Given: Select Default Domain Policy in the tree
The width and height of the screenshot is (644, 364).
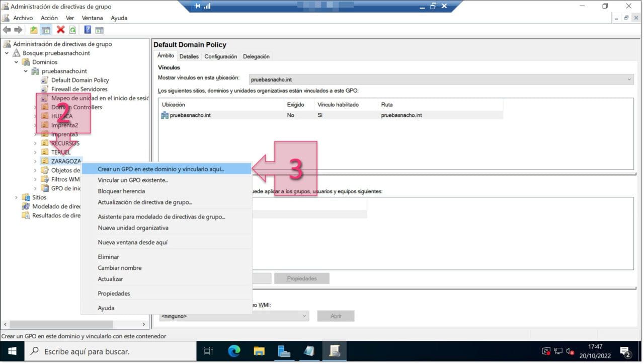Looking at the screenshot, I should click(x=80, y=80).
